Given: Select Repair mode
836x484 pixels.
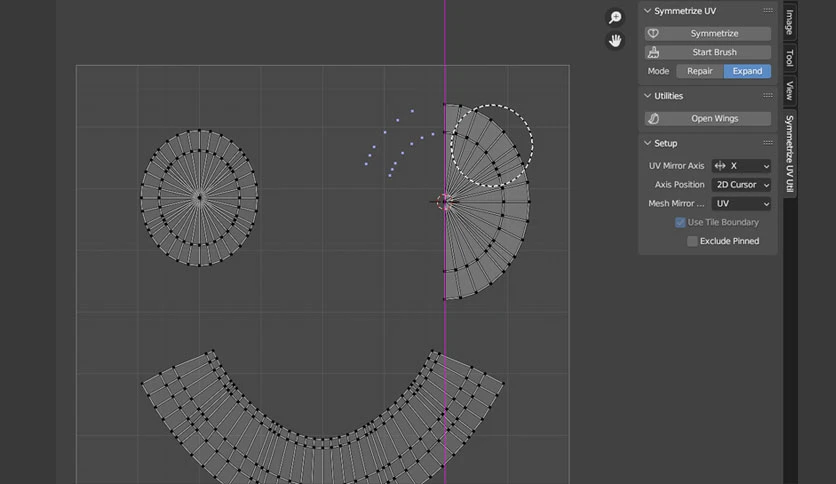Looking at the screenshot, I should 700,71.
